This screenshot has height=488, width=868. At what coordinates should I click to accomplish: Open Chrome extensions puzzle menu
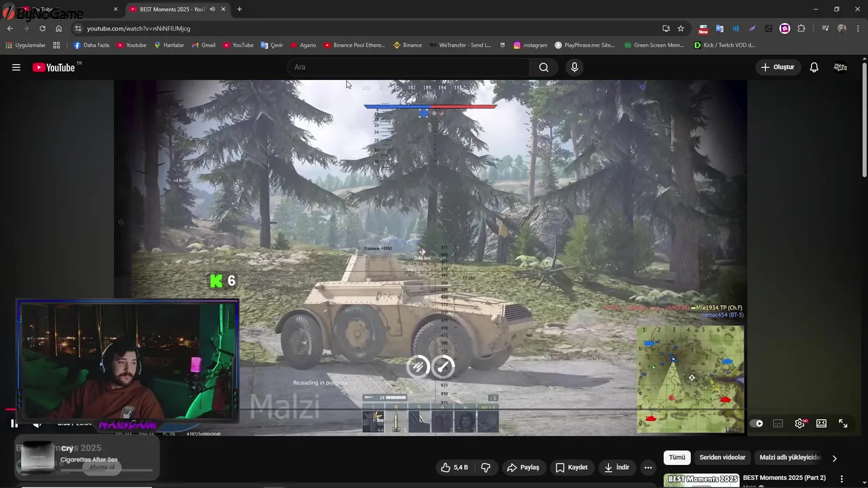pos(801,28)
